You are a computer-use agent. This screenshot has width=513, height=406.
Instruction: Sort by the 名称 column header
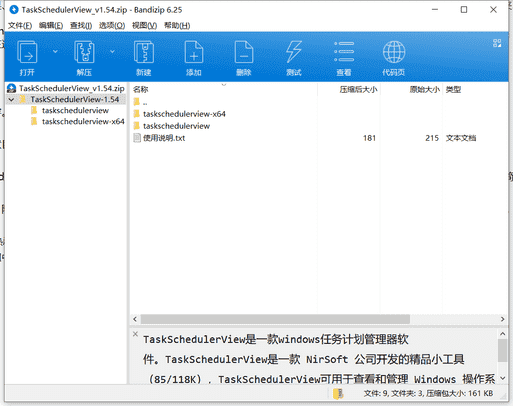coord(140,89)
